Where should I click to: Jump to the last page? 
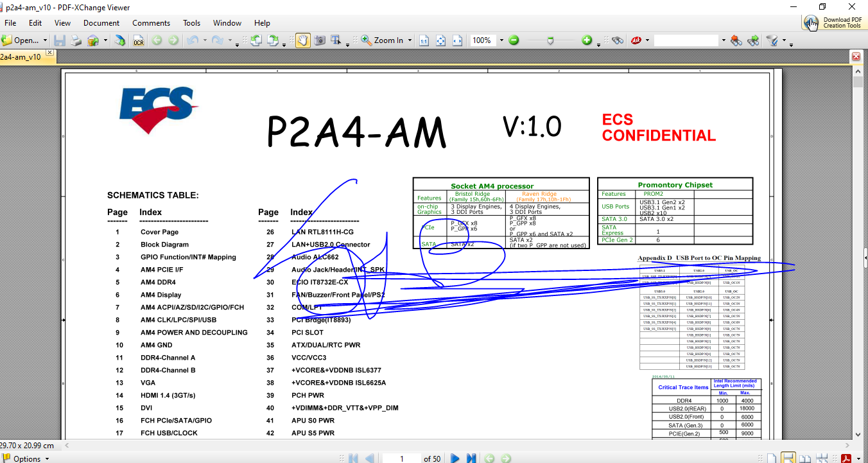click(x=471, y=459)
